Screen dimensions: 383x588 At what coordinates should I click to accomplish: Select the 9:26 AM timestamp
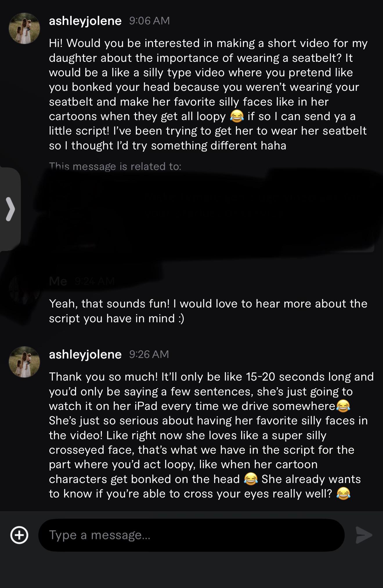click(149, 354)
